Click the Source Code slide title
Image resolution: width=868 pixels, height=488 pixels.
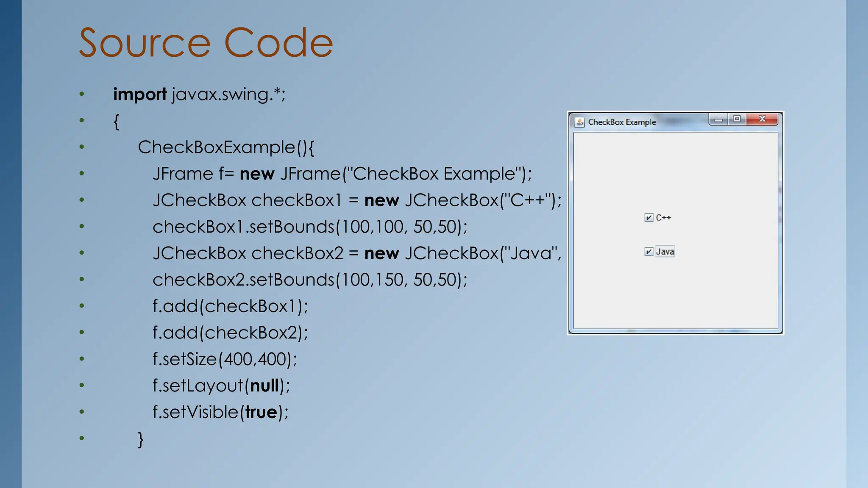[206, 43]
